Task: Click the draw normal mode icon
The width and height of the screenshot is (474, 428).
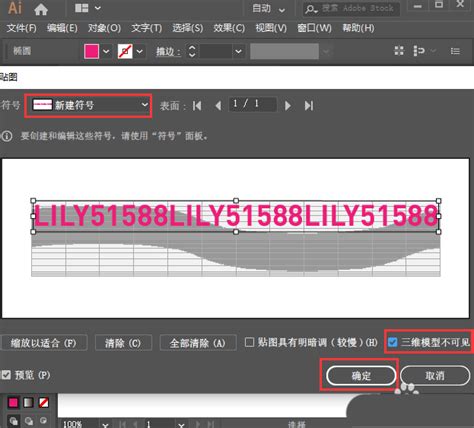Action: (x=13, y=421)
